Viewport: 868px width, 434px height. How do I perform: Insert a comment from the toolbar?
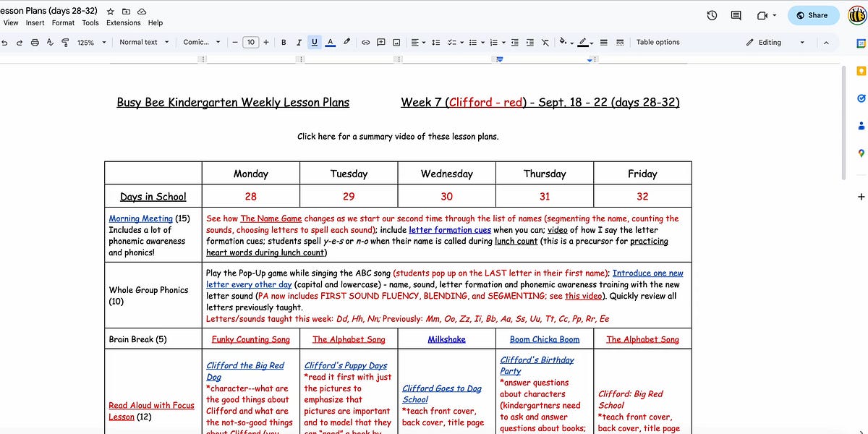tap(380, 42)
